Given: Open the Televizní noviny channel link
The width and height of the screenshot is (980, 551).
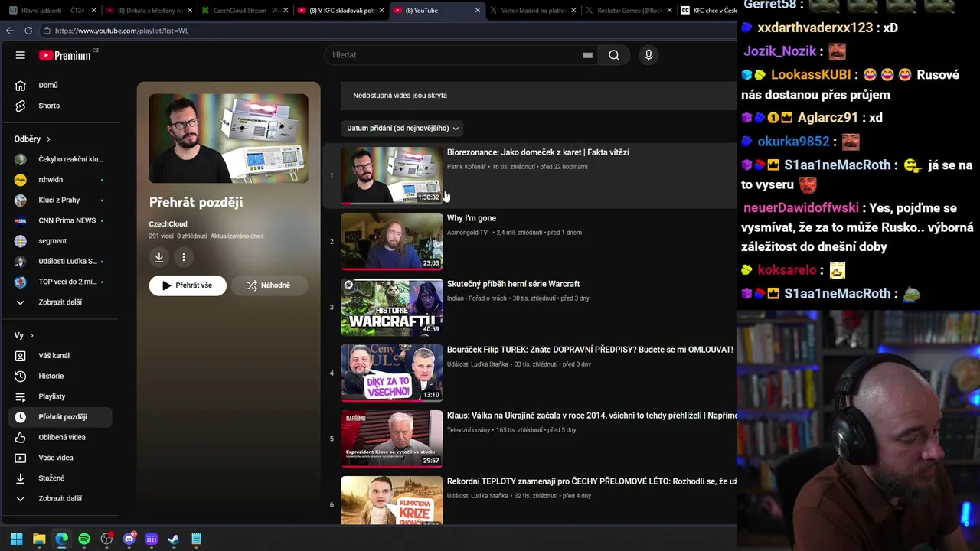Looking at the screenshot, I should [469, 430].
